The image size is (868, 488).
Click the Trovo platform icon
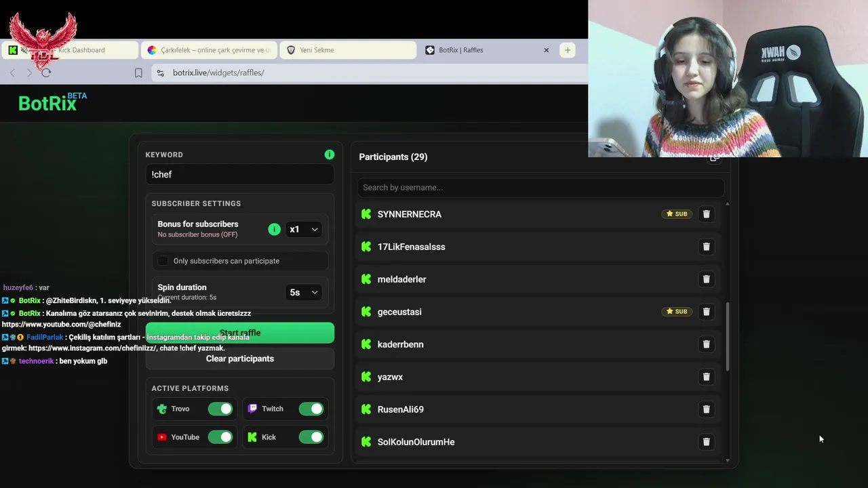pyautogui.click(x=161, y=409)
